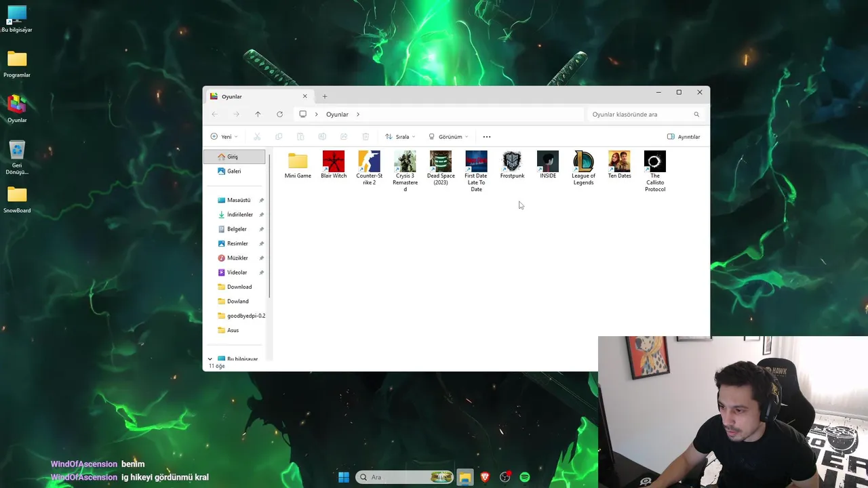Open Spotify from taskbar
The image size is (868, 488).
(525, 477)
